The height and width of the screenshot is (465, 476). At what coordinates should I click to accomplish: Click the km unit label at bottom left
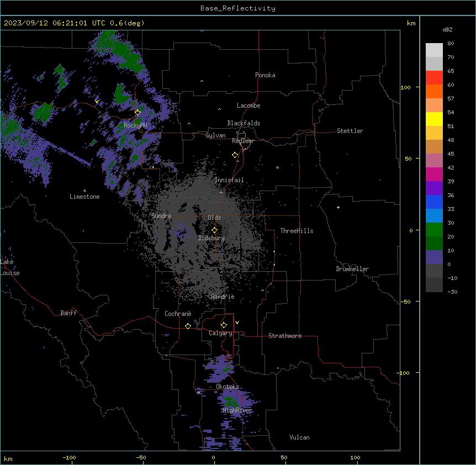coord(8,458)
